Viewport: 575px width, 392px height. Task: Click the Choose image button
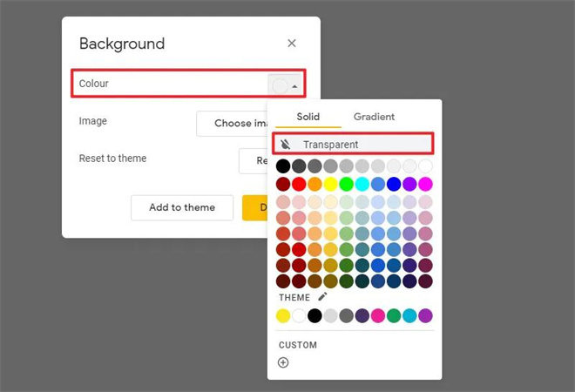pyautogui.click(x=233, y=124)
